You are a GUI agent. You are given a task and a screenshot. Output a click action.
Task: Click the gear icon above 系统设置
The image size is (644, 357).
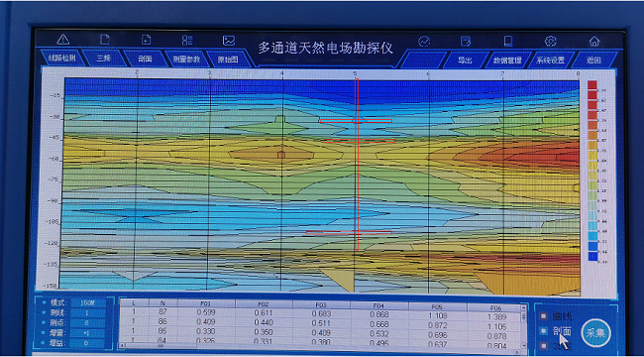pyautogui.click(x=550, y=41)
